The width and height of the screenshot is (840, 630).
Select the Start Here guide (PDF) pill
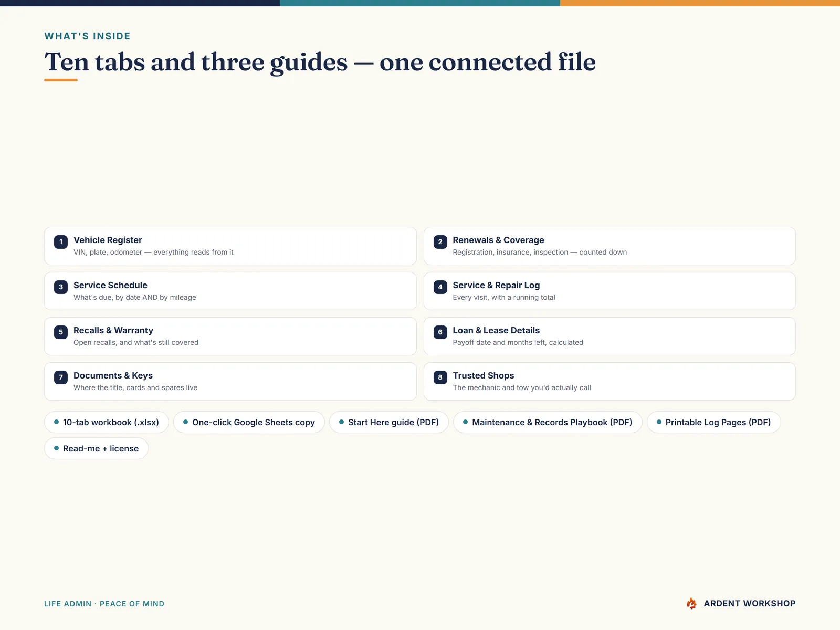(389, 422)
